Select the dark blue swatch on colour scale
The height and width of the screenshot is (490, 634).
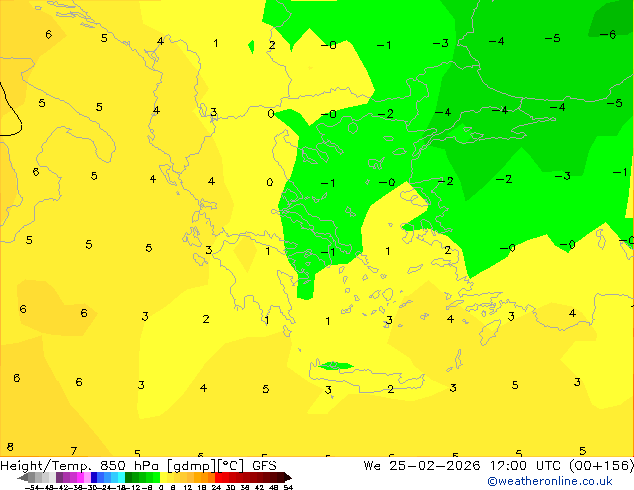94,477
